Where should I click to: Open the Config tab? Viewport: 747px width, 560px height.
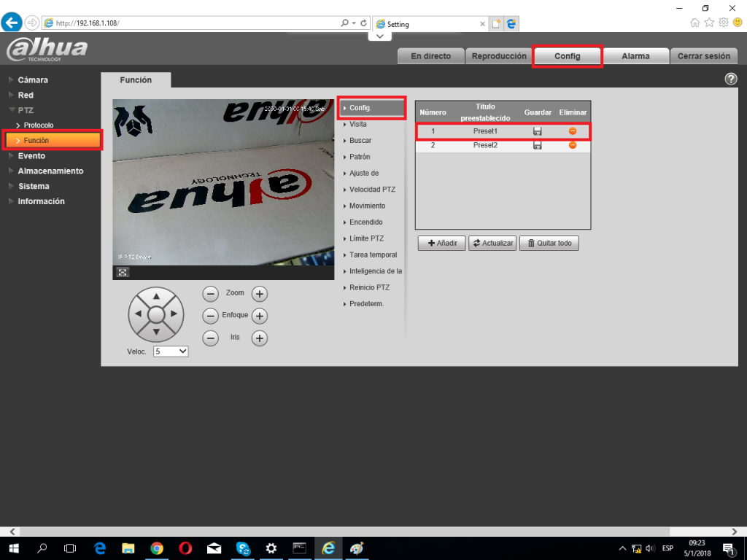(x=567, y=55)
